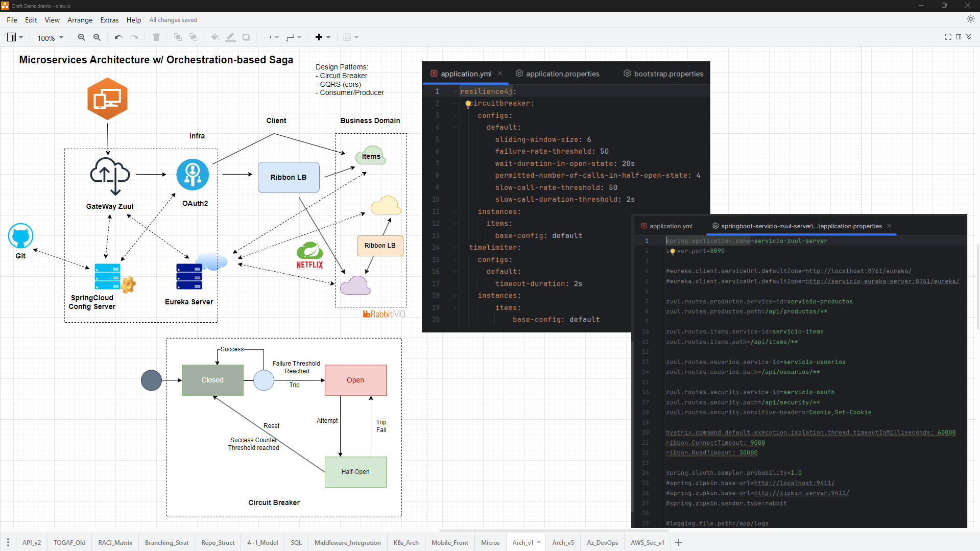Select the Git octocat icon
Viewport: 980px width, 551px height.
point(20,236)
